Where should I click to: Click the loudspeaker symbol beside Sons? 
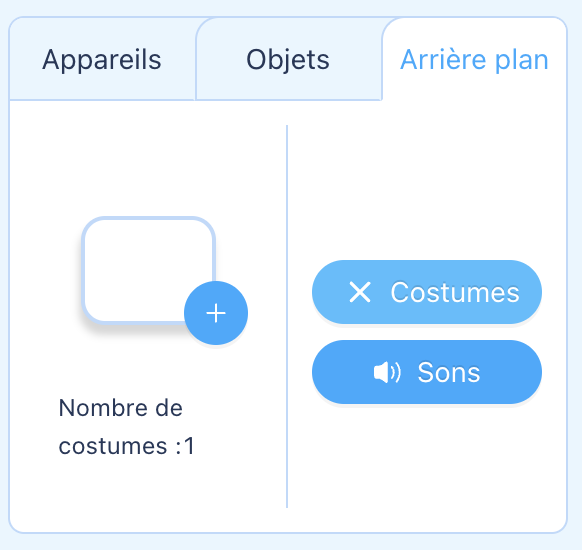[x=387, y=372]
